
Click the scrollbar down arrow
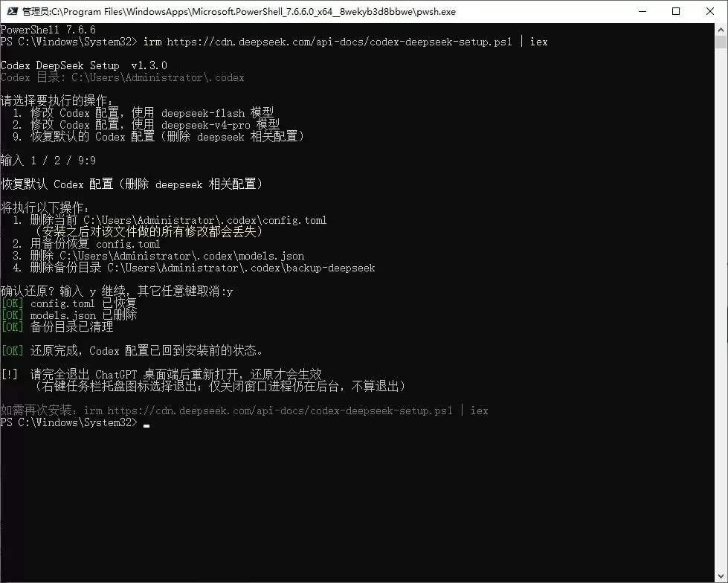[721, 576]
